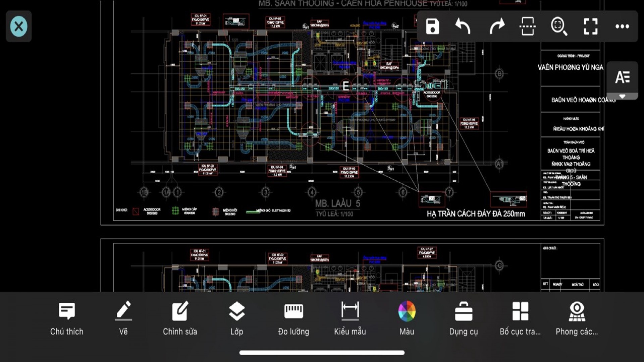Open the Chú thích tool tab
Viewport: 644px width, 362px height.
point(67,318)
